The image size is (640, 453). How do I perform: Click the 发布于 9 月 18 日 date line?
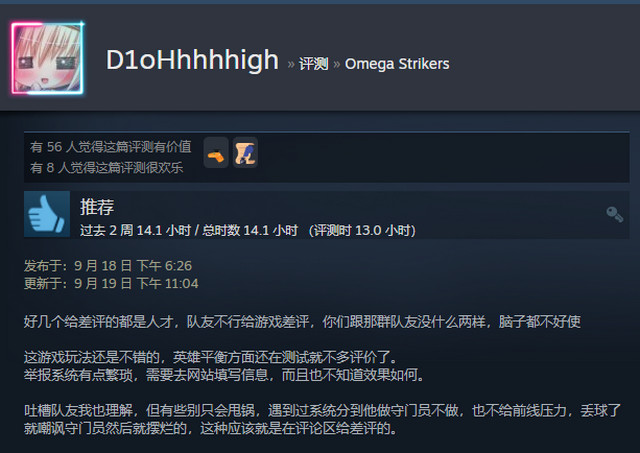(108, 266)
